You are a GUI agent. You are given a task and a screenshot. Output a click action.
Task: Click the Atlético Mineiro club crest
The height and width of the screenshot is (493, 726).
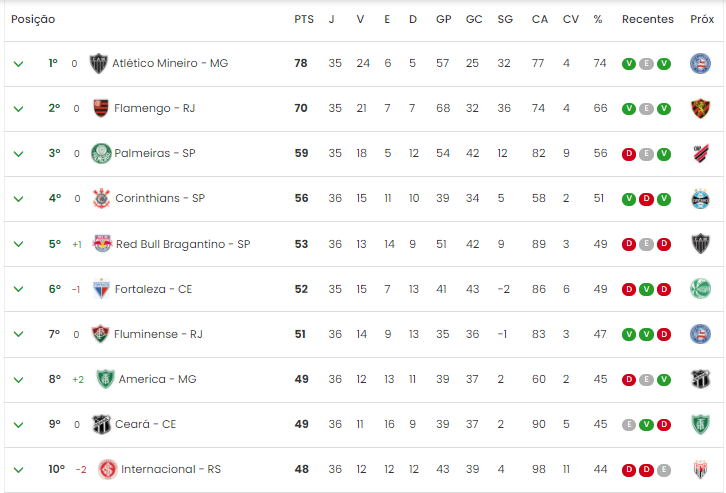click(98, 63)
